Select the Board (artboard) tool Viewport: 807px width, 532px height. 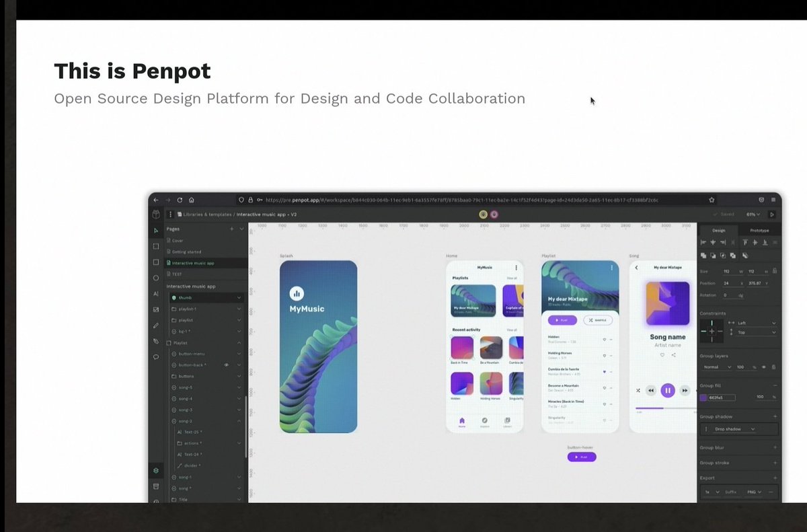tap(156, 246)
